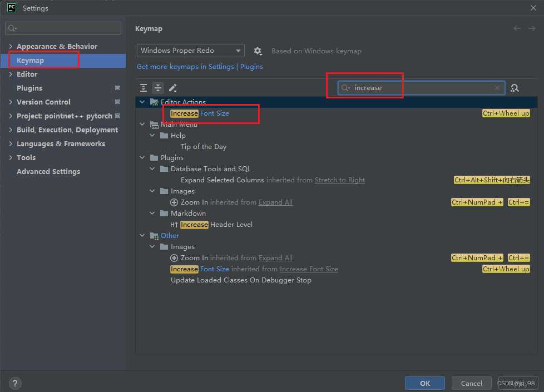Click the Increase Header Level icon under Markdown

pyautogui.click(x=174, y=225)
